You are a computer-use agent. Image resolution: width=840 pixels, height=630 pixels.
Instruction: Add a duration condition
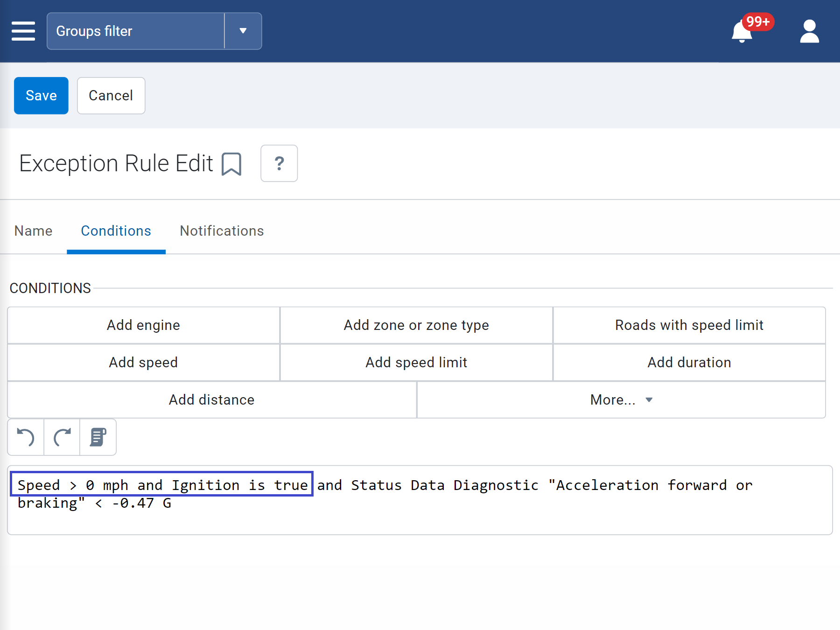[x=689, y=362]
